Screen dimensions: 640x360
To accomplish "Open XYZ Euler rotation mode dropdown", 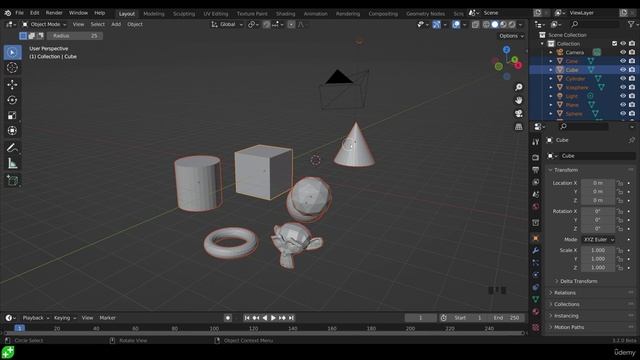I will click(x=598, y=240).
